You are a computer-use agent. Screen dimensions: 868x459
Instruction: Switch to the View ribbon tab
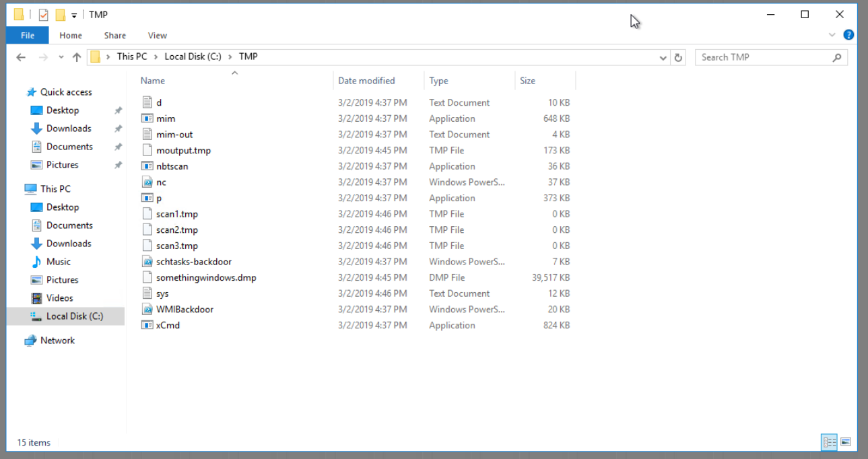pyautogui.click(x=157, y=36)
